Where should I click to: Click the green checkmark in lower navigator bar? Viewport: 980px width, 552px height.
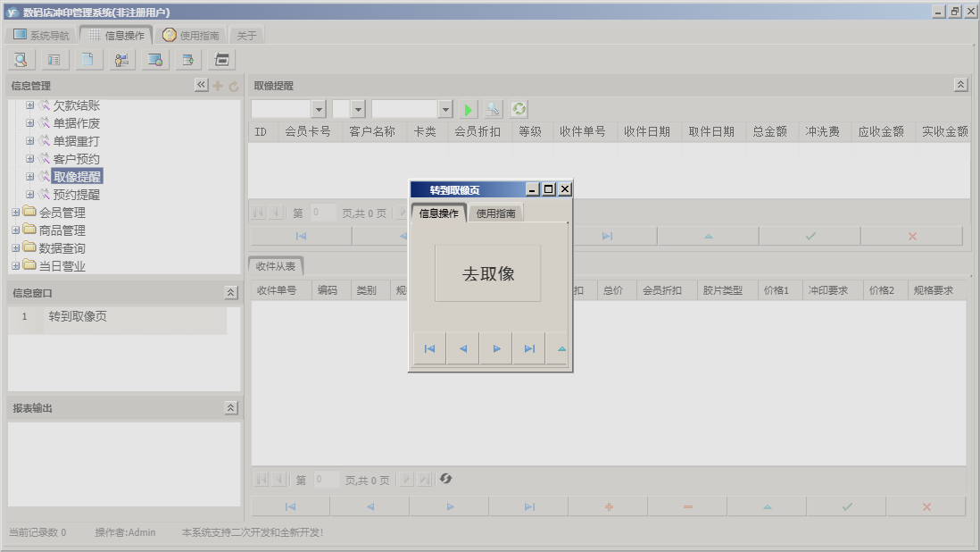point(847,507)
